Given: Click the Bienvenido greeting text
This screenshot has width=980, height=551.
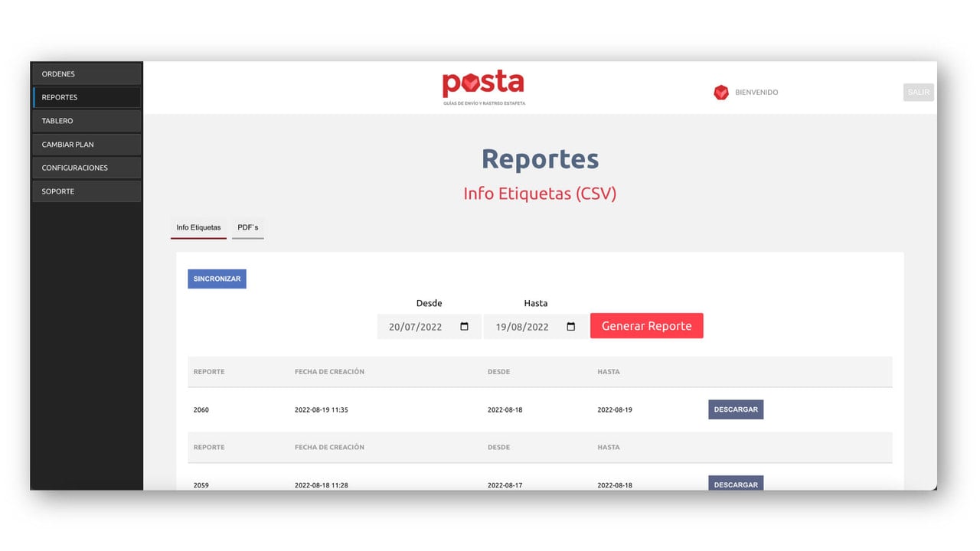Looking at the screenshot, I should [756, 93].
